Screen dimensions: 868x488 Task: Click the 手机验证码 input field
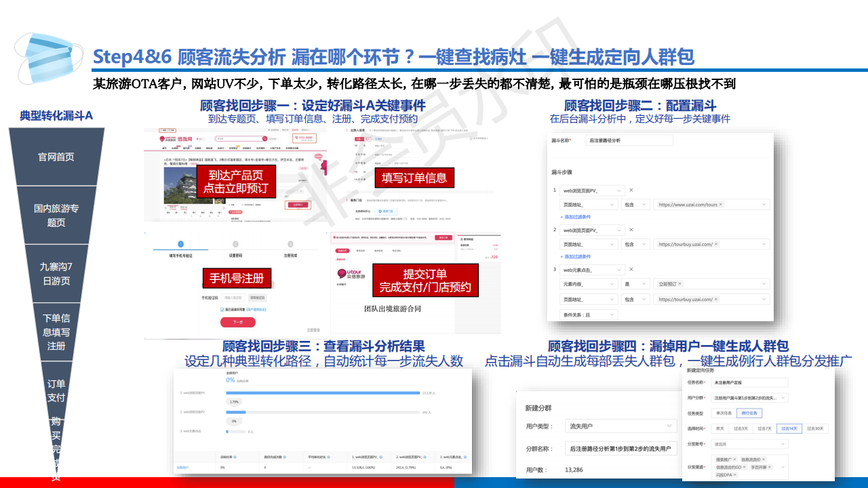point(234,298)
